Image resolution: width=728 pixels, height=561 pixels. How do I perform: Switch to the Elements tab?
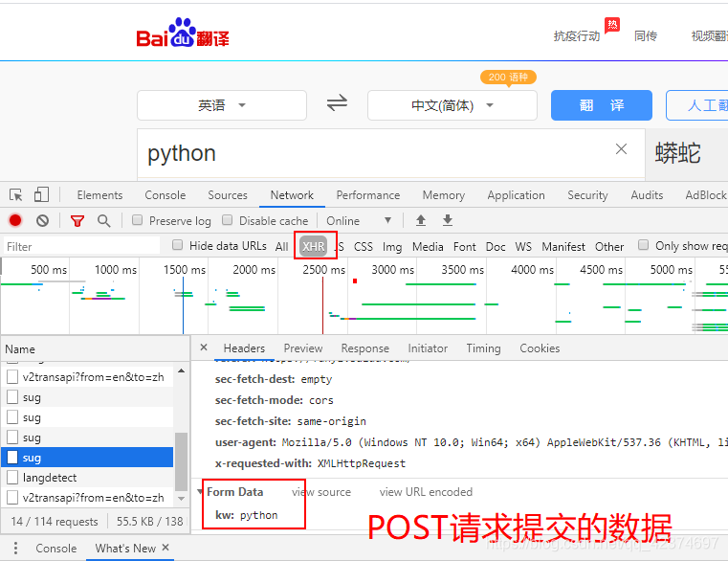(99, 195)
